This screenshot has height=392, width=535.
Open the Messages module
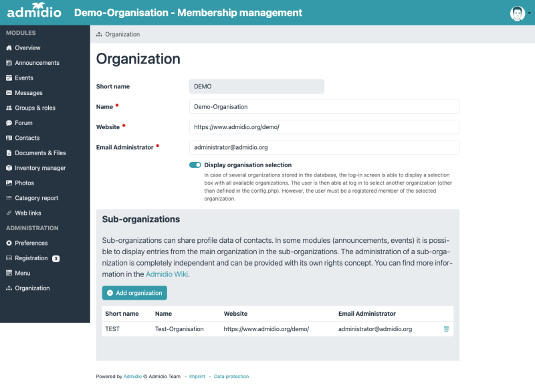point(29,93)
